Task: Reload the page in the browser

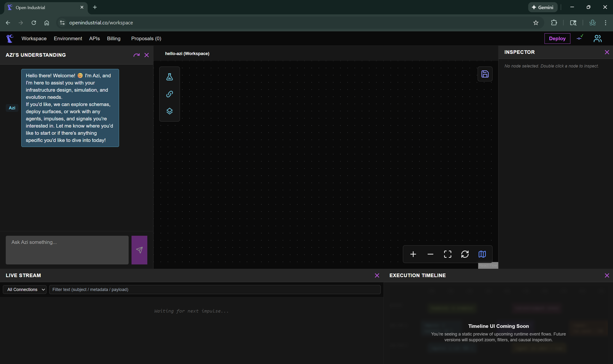Action: pyautogui.click(x=34, y=23)
